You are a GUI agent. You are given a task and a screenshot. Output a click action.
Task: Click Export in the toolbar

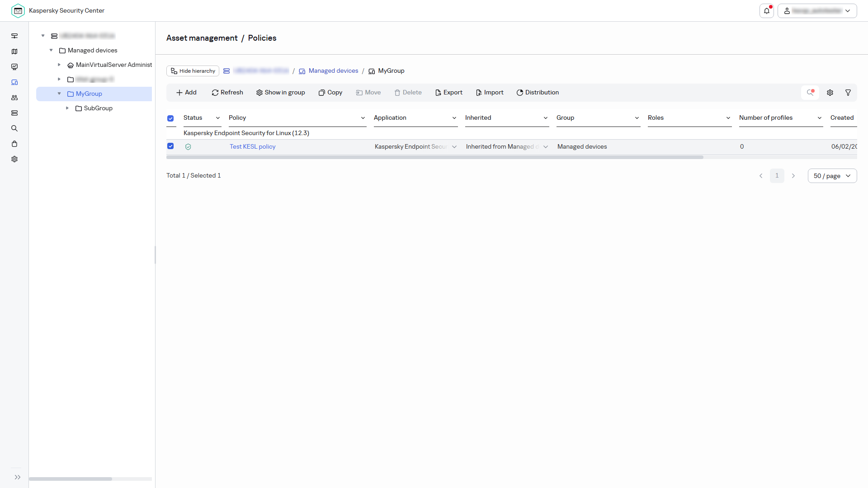[449, 93]
